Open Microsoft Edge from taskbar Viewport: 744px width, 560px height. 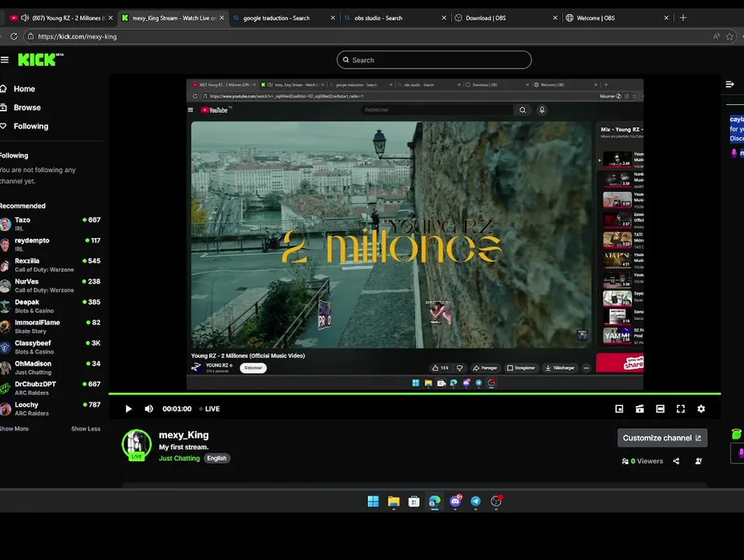point(435,502)
